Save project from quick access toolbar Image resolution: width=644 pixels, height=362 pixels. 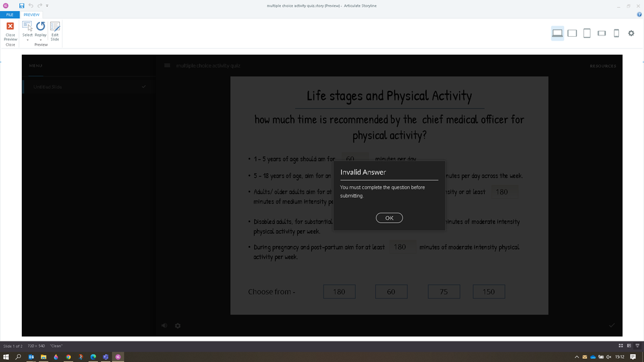coord(21,6)
